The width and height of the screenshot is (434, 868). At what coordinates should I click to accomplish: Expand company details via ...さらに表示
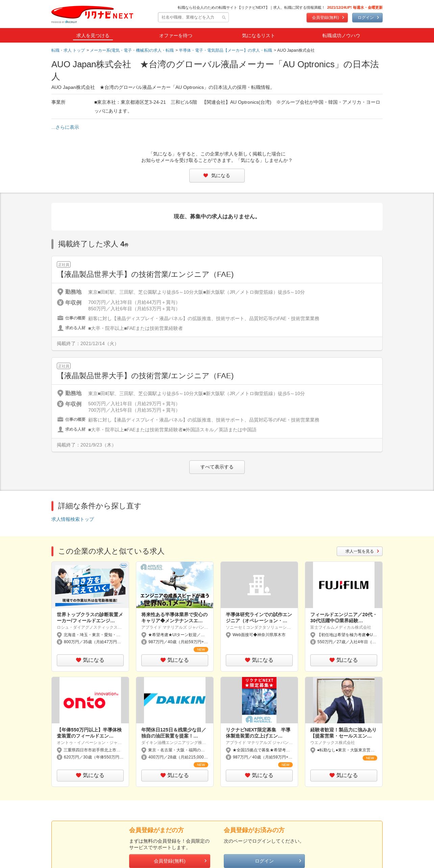65,127
